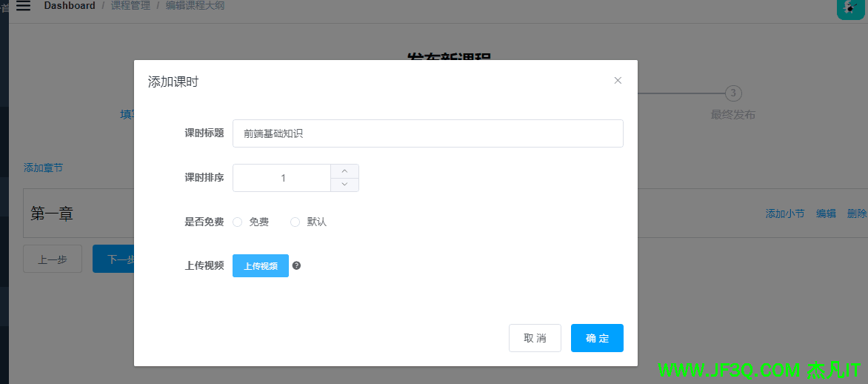Open 课程管理 breadcrumb link
Screen dimensions: 868x384
[130, 6]
